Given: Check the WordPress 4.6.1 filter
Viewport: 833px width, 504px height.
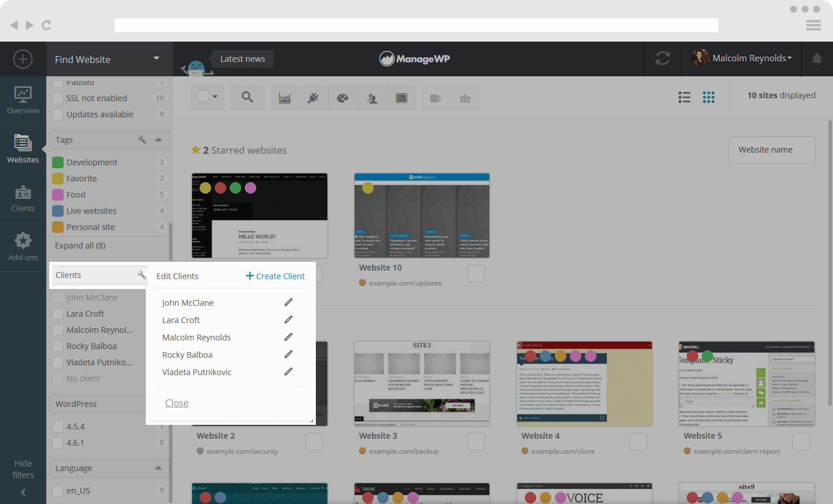Looking at the screenshot, I should (58, 443).
